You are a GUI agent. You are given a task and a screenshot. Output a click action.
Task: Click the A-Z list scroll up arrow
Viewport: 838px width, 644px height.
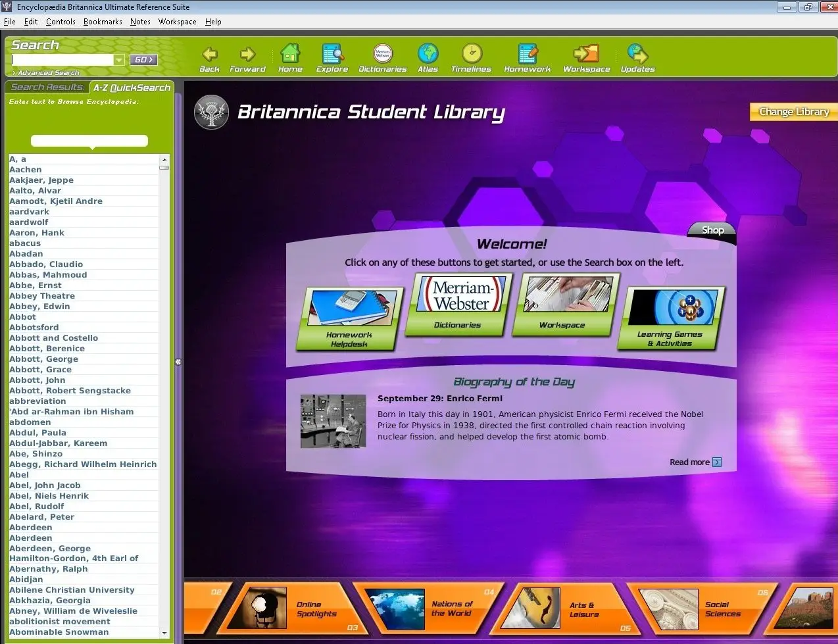[x=164, y=160]
